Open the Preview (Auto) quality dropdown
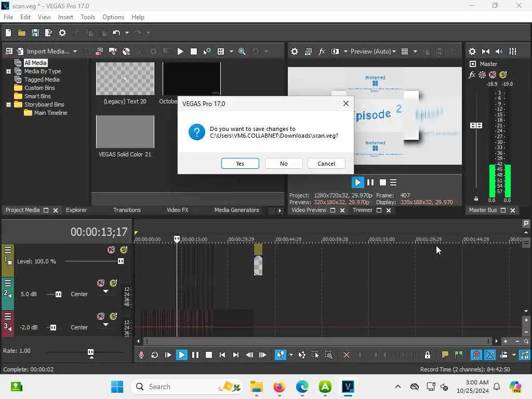This screenshot has width=532, height=399. pos(394,51)
